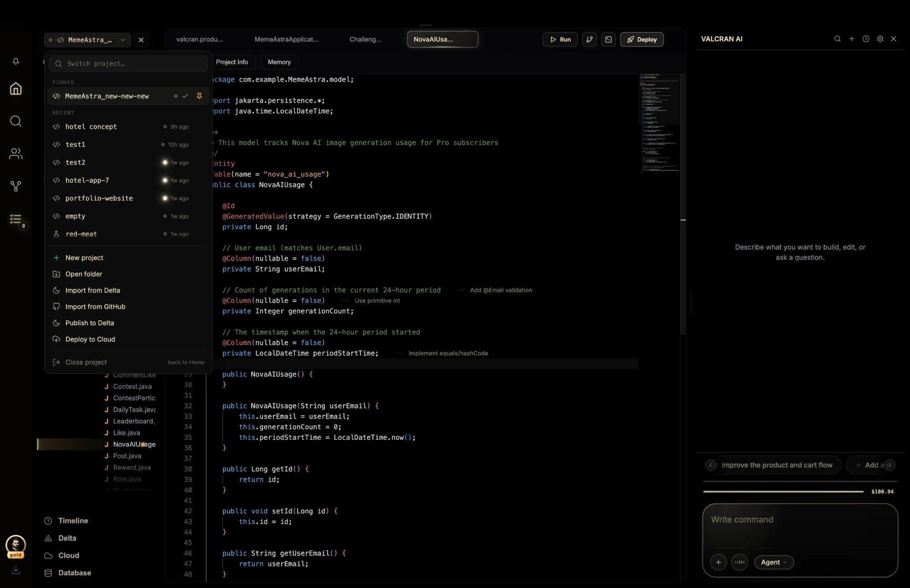
Task: Select the NovaAIUsa... tab
Action: [x=442, y=40]
